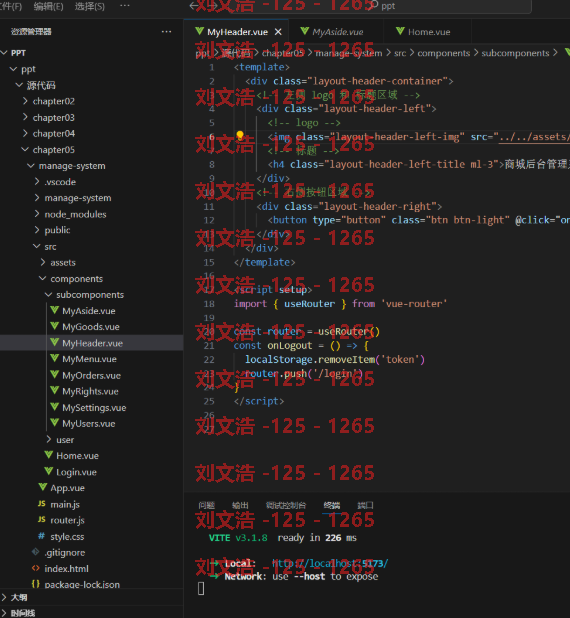Open MyAside.vue in the file tree
This screenshot has width=570, height=618.
click(91, 311)
